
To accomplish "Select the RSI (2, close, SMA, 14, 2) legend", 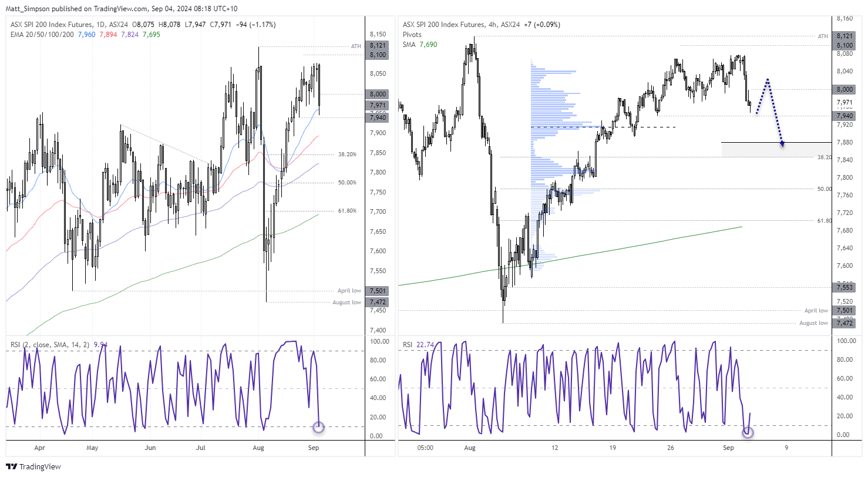I will (50, 345).
